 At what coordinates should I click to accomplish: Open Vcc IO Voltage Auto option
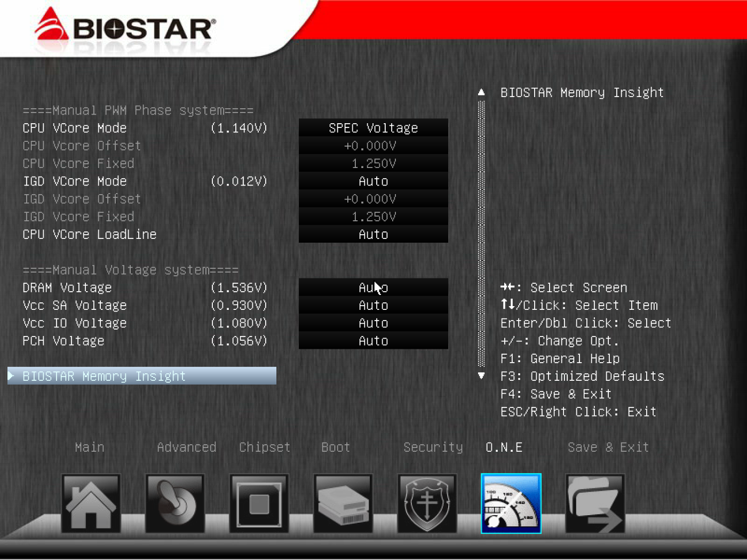click(373, 323)
